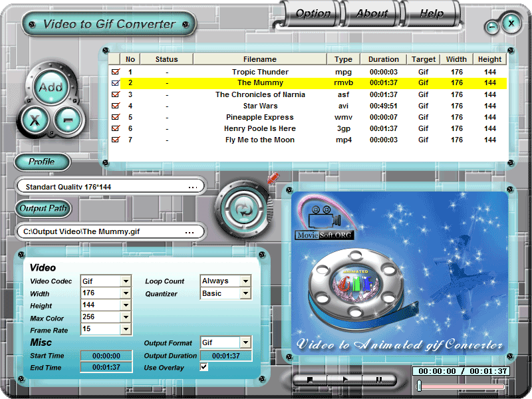Select the Star Wars filename
This screenshot has height=399, width=532.
[x=260, y=106]
